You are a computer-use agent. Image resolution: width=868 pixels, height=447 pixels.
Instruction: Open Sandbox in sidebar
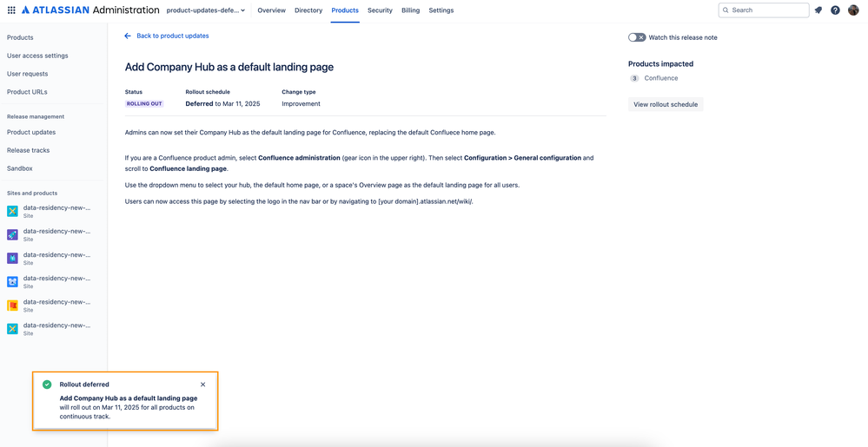point(19,168)
